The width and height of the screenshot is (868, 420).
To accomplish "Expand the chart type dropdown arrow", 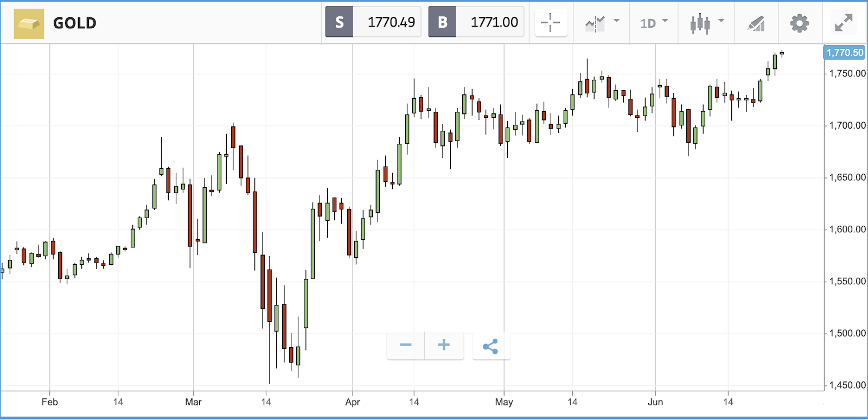I will tap(721, 21).
